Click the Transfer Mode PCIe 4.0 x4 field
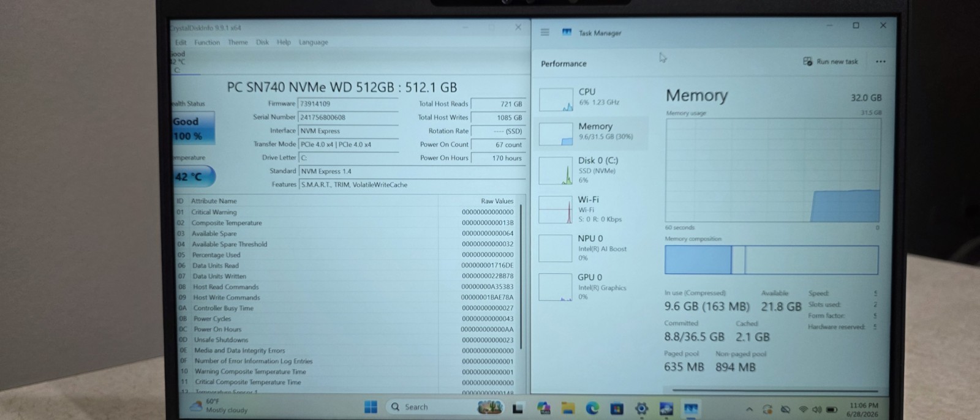Viewport: 980px width, 420px height. point(348,144)
